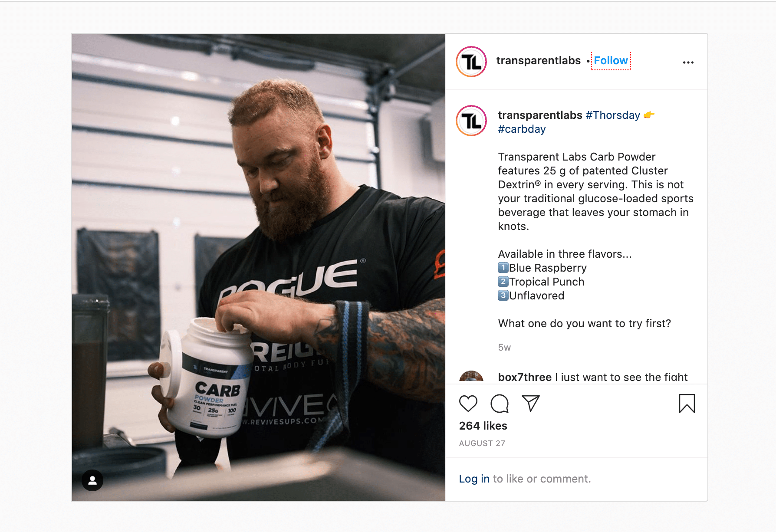The width and height of the screenshot is (776, 532).
Task: Open the #Thorsday hashtag
Action: [612, 115]
